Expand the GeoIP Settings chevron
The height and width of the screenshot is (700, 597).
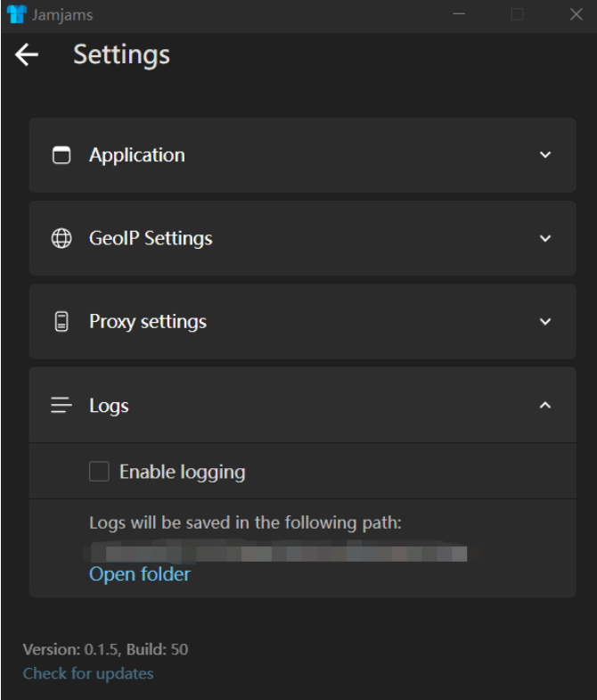pyautogui.click(x=545, y=239)
